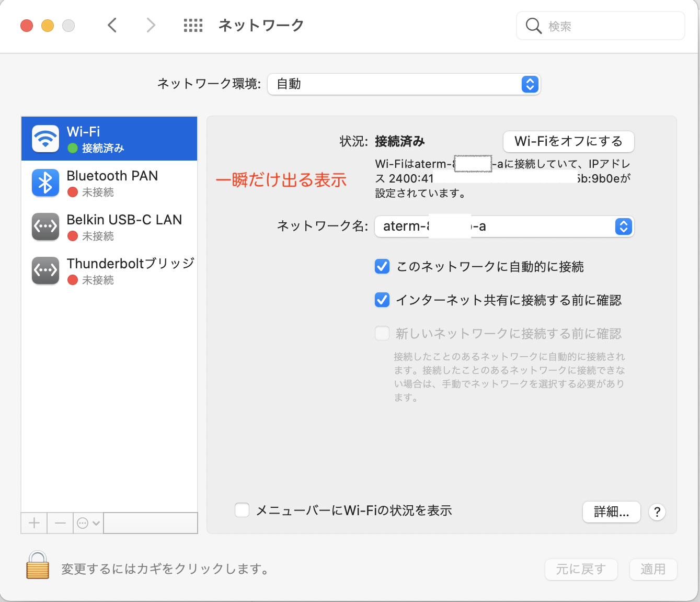The width and height of the screenshot is (700, 602).
Task: Click the 適用 button
Action: [653, 569]
